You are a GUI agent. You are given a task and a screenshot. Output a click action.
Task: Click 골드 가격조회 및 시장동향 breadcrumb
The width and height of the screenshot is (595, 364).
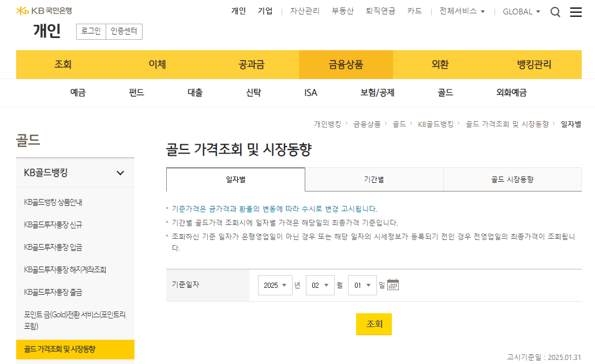coord(507,125)
